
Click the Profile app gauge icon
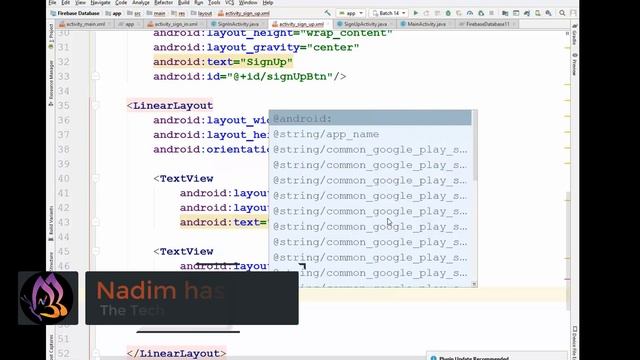point(470,13)
